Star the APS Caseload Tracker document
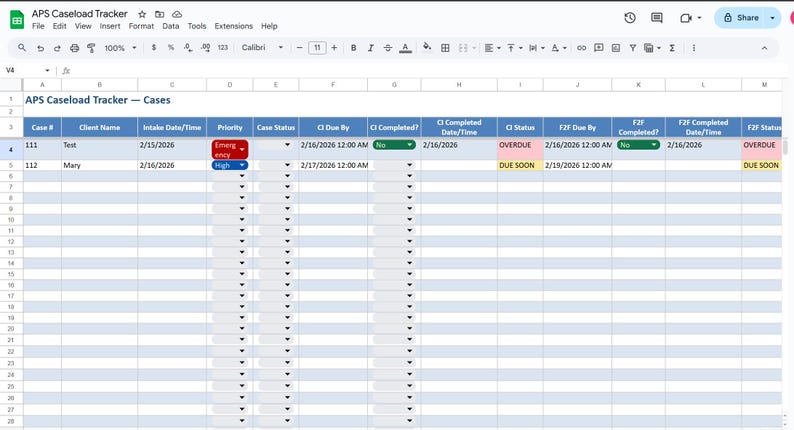Screen dimensions: 794x430 pos(142,14)
